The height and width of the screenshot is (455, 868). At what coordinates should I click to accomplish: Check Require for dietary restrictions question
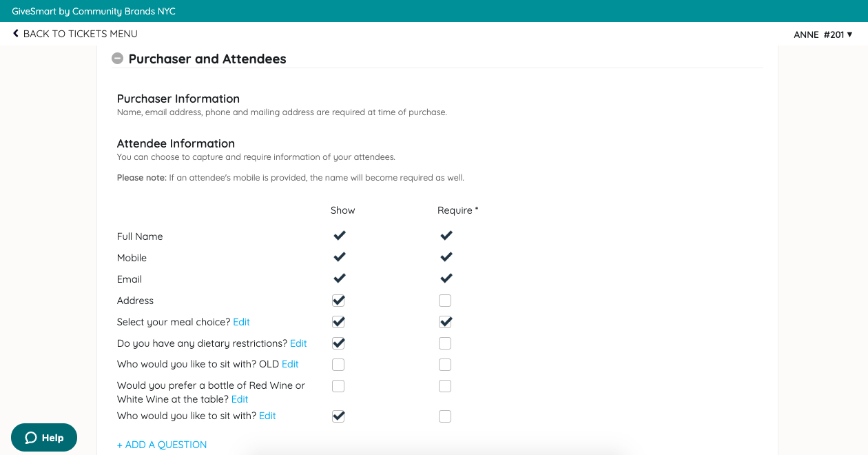click(445, 343)
